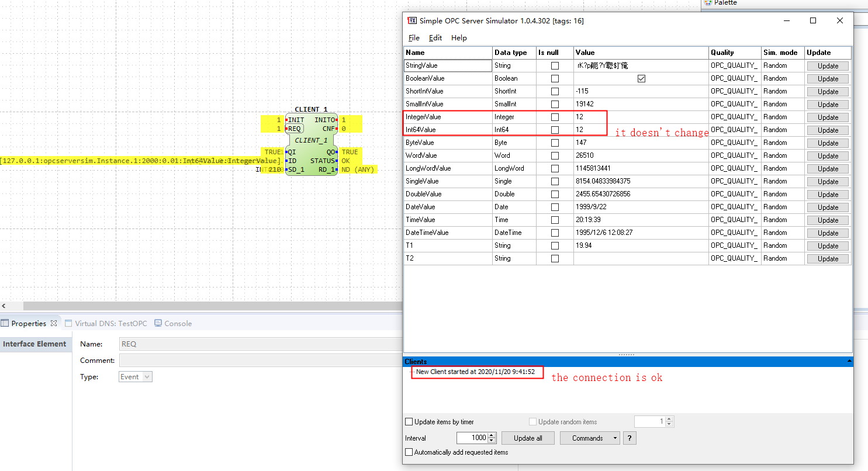Toggle Is null checkbox for T2

tap(555, 259)
